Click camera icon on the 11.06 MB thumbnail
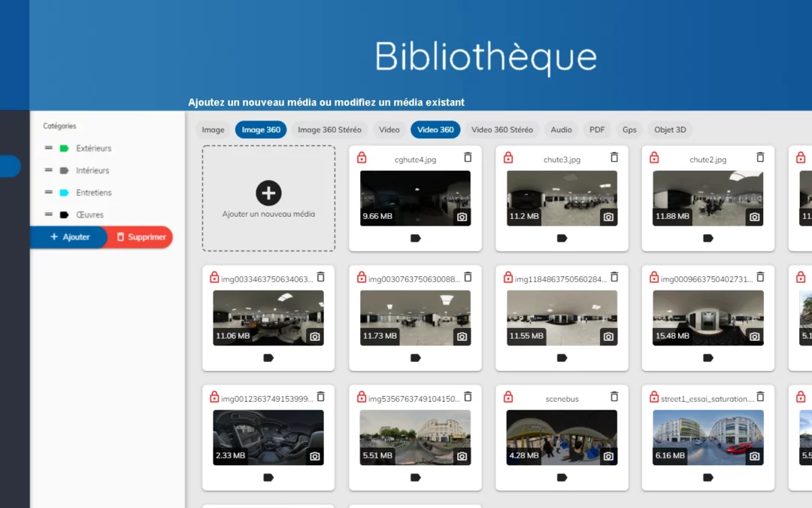 (315, 337)
